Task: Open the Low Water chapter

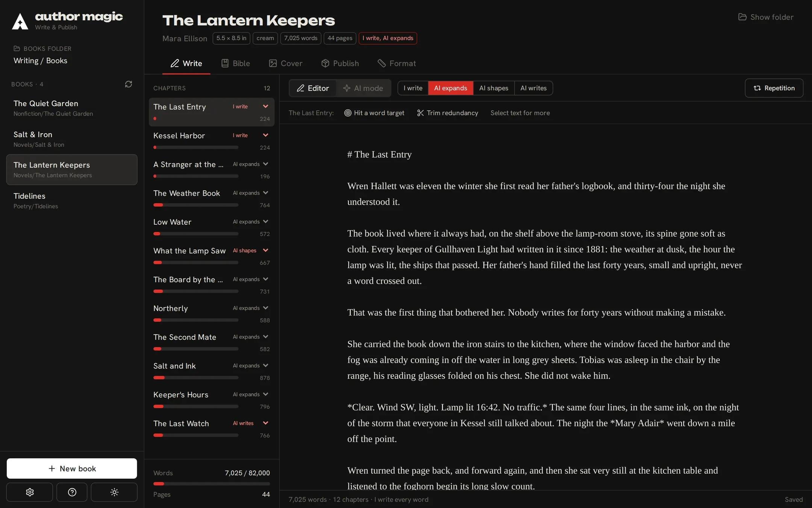Action: [x=212, y=227]
